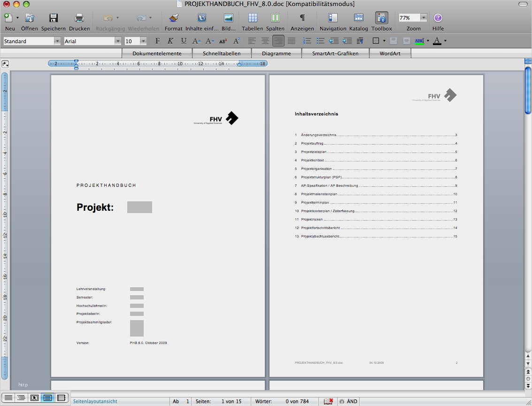532x406 pixels.
Task: Switch to notebook layout view button
Action: tap(61, 398)
